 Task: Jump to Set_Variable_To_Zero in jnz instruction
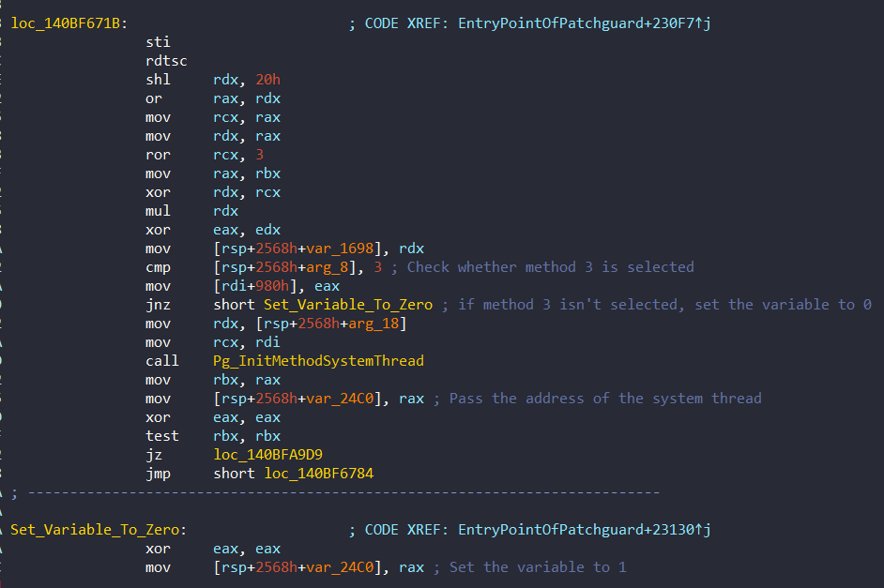tap(348, 305)
